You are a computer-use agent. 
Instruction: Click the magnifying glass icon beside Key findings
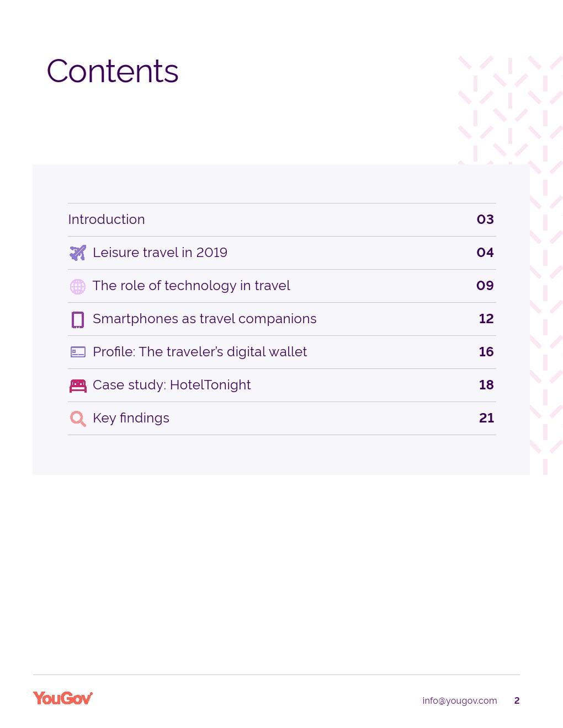coord(78,419)
